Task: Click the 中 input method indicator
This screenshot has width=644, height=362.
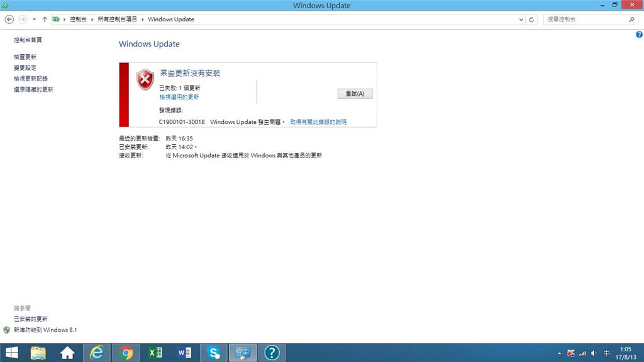Action: (x=606, y=353)
